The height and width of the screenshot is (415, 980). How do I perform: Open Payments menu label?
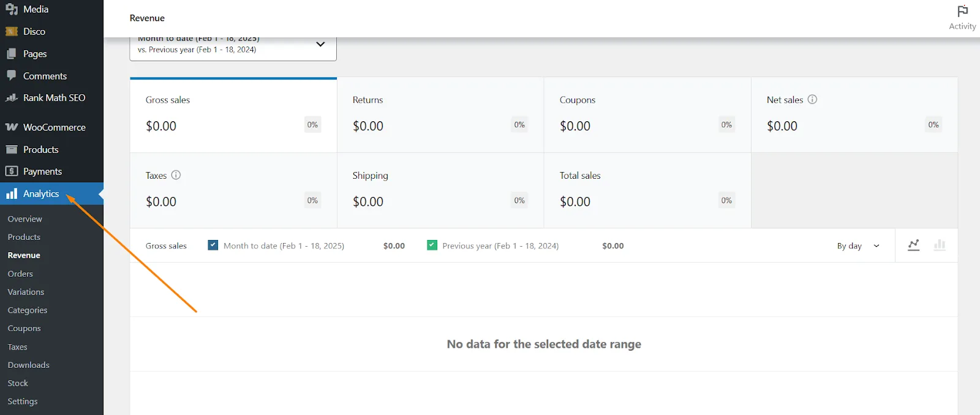coord(42,171)
